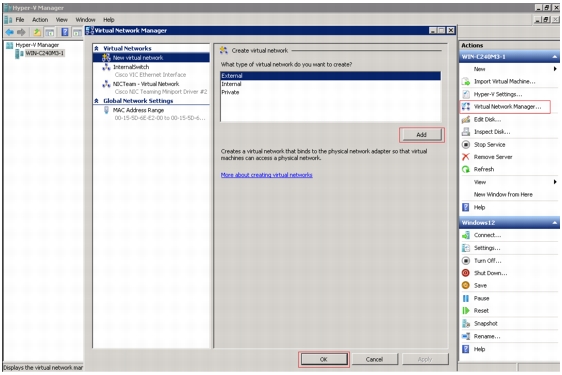562x375 pixels.
Task: Open the Window menu
Action: point(85,20)
